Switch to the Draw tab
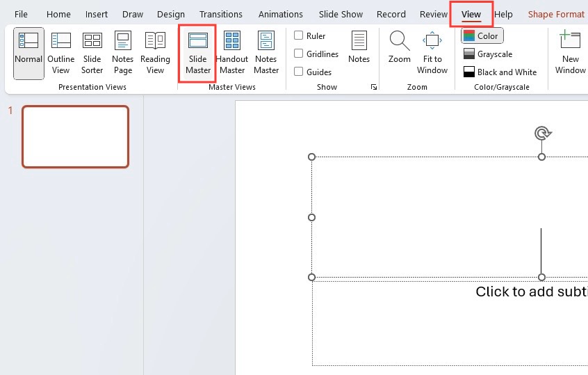The height and width of the screenshot is (375, 588). [133, 15]
